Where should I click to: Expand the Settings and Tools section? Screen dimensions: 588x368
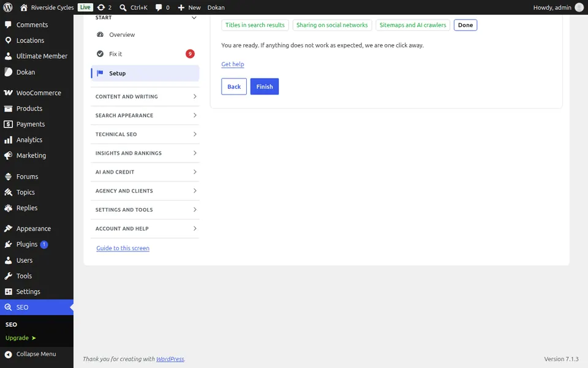coord(145,210)
